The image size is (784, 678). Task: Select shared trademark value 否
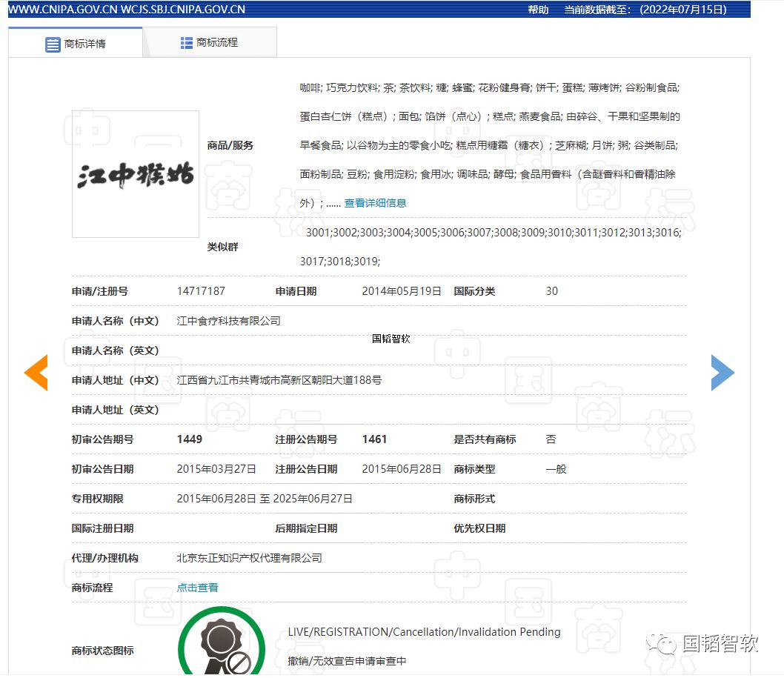[551, 439]
